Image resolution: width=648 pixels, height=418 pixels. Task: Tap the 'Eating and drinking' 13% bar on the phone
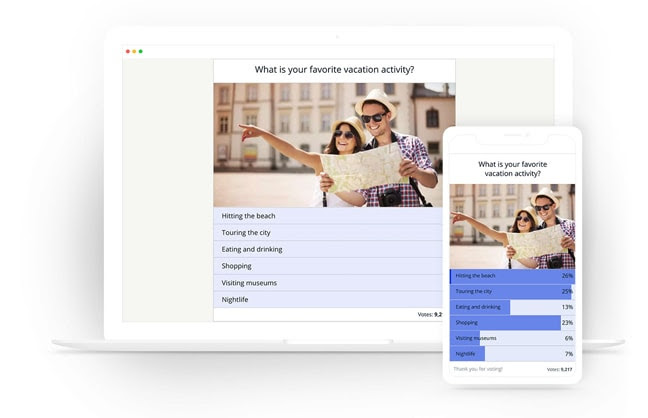click(512, 307)
